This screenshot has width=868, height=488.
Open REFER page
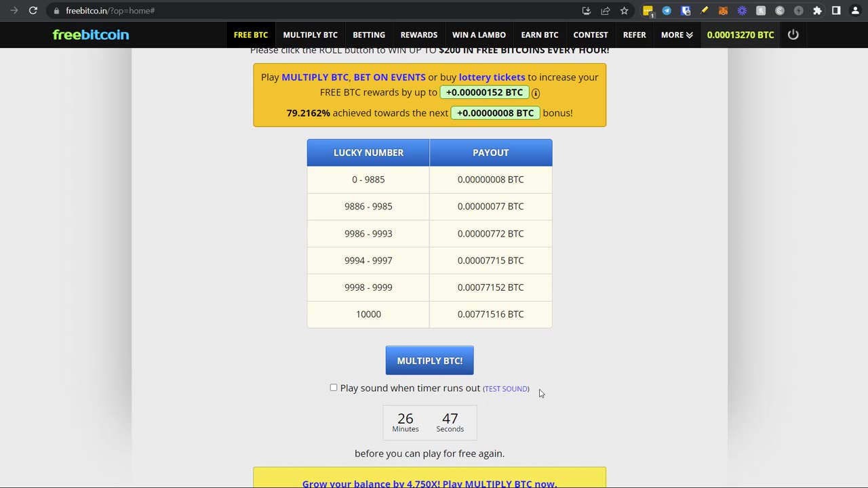point(635,35)
